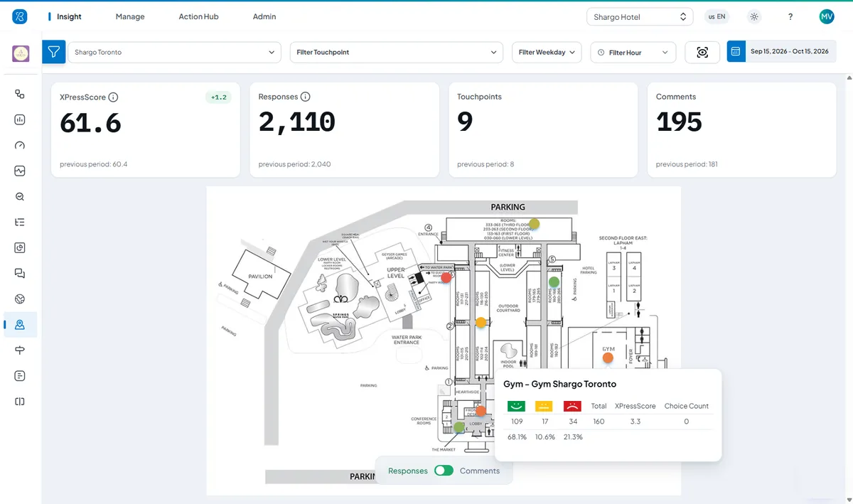Toggle the Responses/Comments switch

(x=444, y=471)
